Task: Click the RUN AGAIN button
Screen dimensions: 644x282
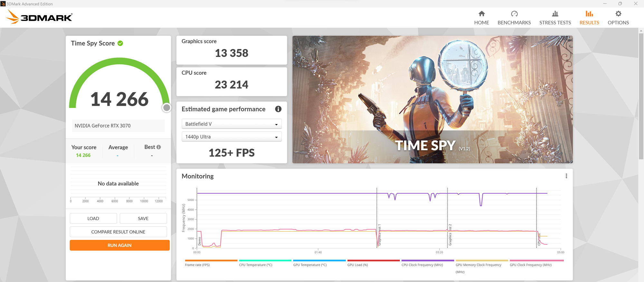Action: 119,245
